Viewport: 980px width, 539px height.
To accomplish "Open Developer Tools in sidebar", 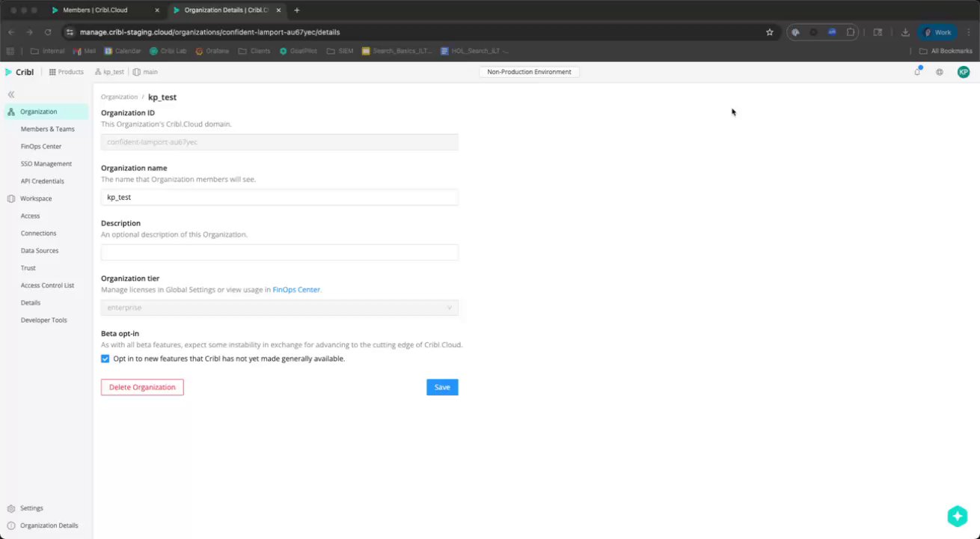I will tap(43, 320).
